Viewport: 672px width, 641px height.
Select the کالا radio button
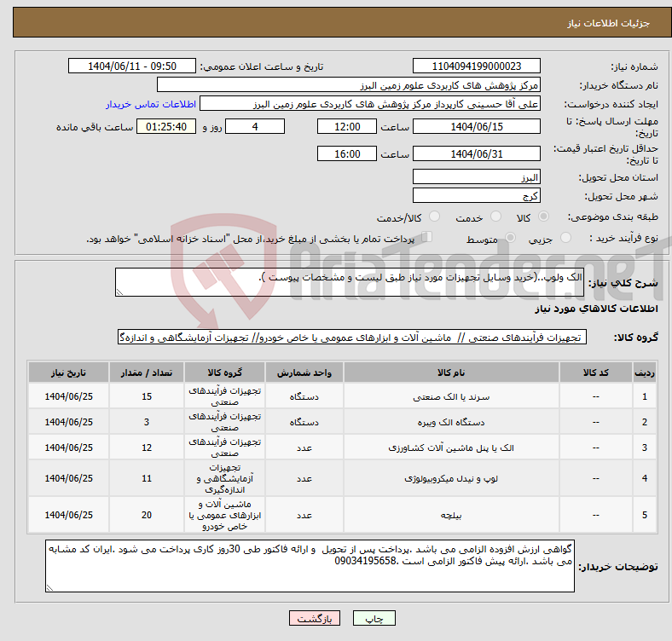click(x=544, y=218)
